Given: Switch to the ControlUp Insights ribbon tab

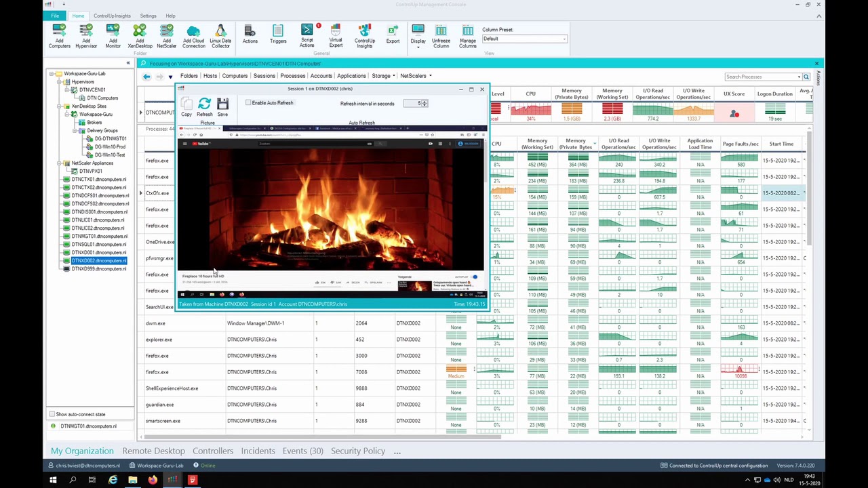Looking at the screenshot, I should click(112, 16).
